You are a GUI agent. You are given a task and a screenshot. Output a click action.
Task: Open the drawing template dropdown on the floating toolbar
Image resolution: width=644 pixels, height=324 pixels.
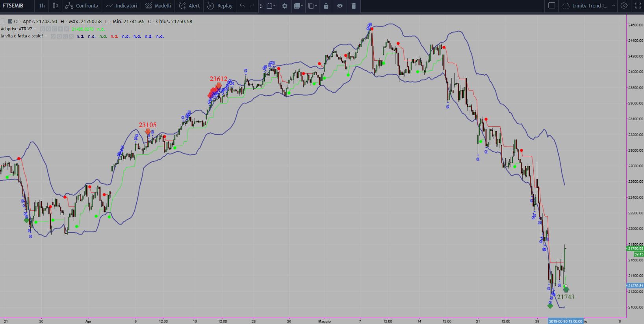(x=270, y=6)
